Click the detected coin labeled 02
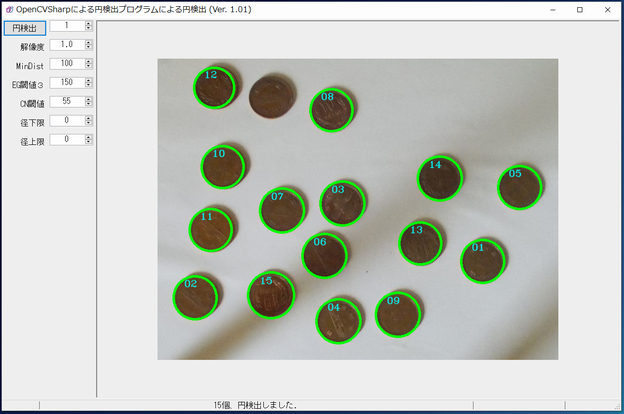The height and width of the screenshot is (414, 624). pyautogui.click(x=195, y=297)
